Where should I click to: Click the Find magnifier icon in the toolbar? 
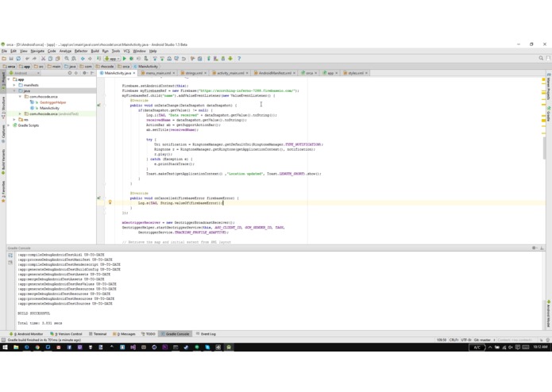point(67,59)
